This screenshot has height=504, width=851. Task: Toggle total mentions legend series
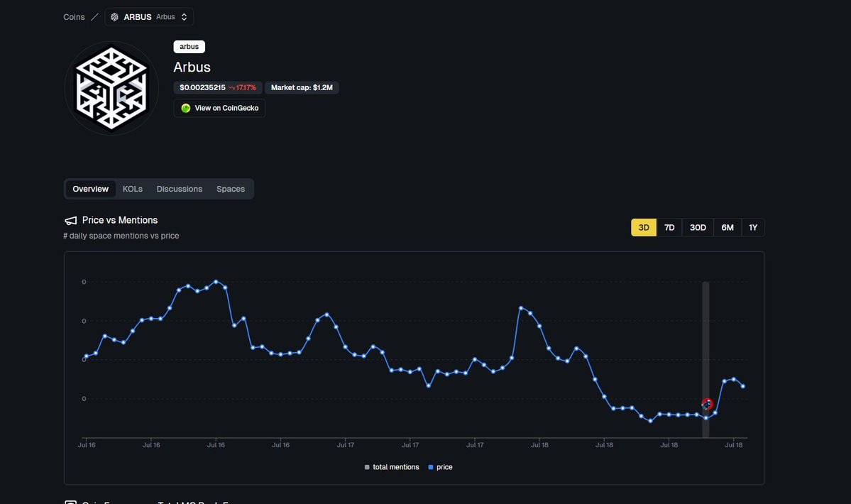392,467
